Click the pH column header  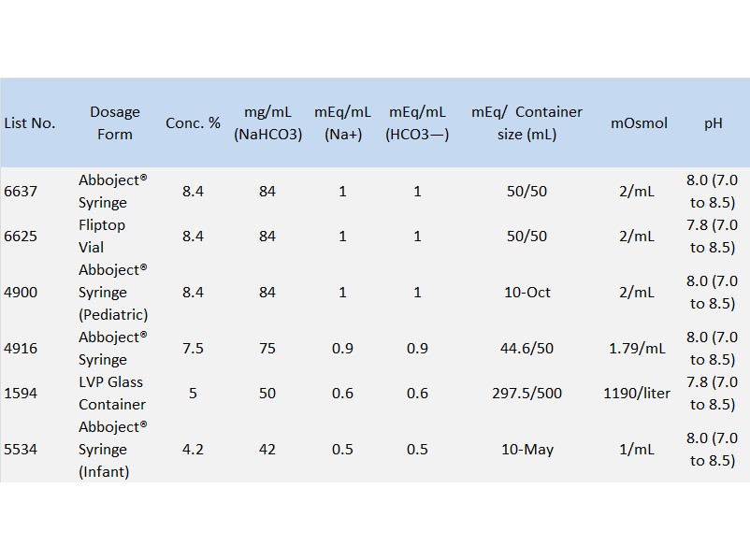point(713,122)
